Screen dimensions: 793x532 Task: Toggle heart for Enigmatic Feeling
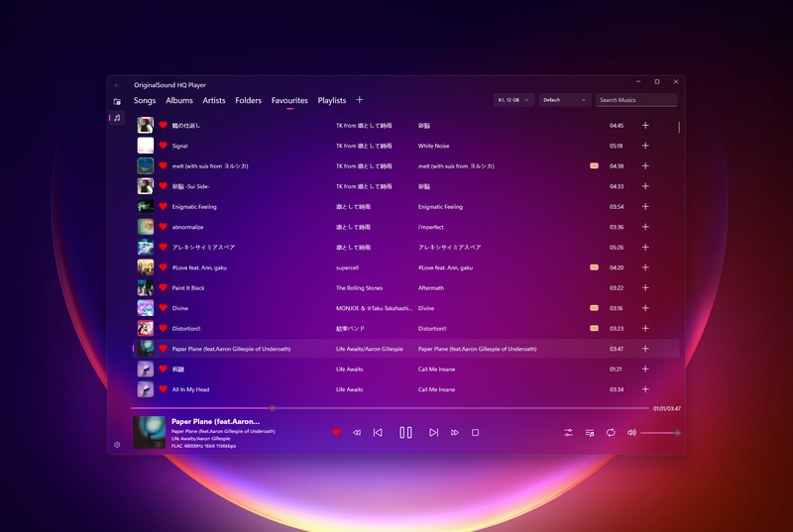(x=163, y=206)
